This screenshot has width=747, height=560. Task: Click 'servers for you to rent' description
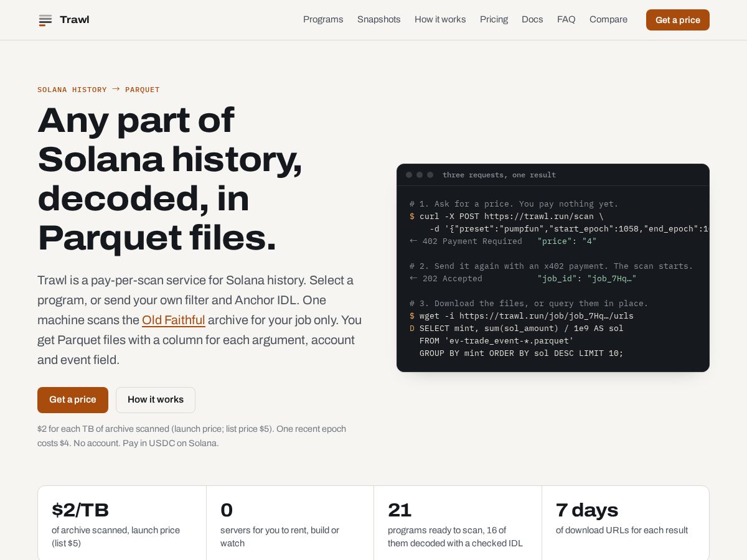280,537
